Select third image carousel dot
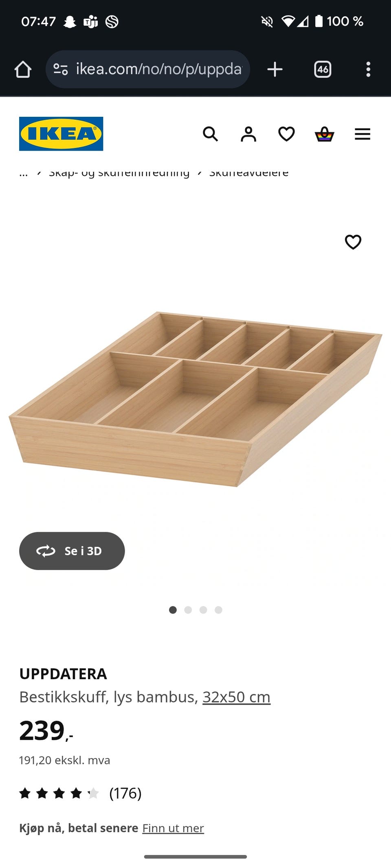 pyautogui.click(x=203, y=610)
